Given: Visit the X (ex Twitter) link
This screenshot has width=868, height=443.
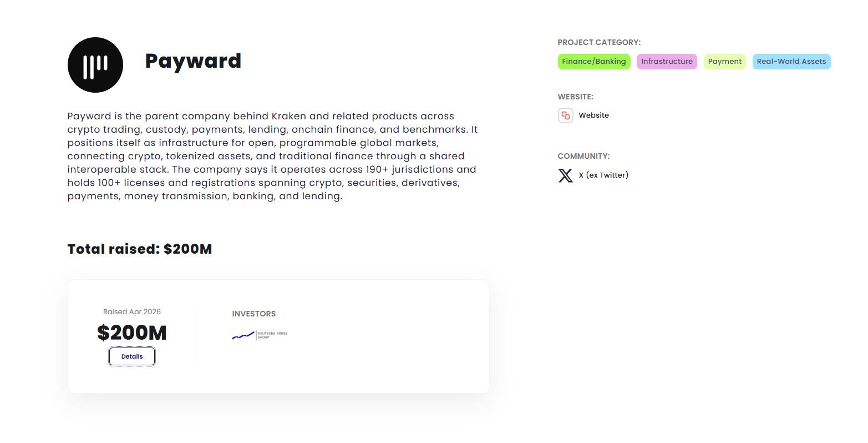Looking at the screenshot, I should [603, 175].
